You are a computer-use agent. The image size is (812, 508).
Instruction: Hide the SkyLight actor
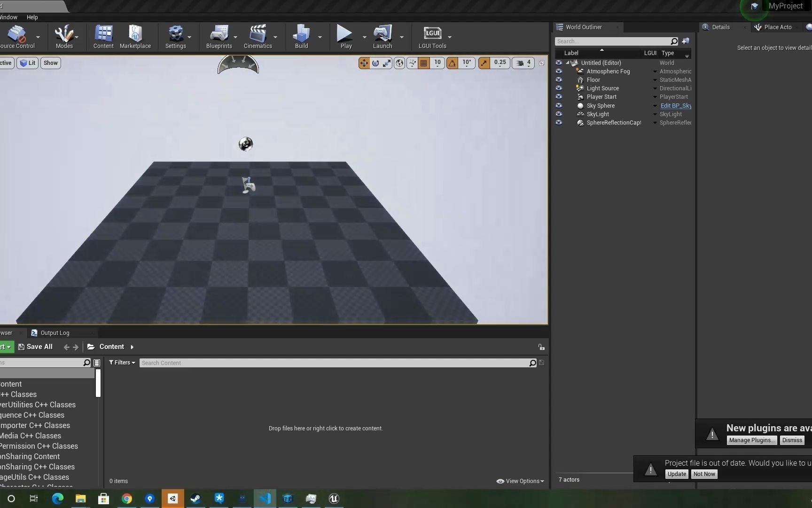pos(559,114)
